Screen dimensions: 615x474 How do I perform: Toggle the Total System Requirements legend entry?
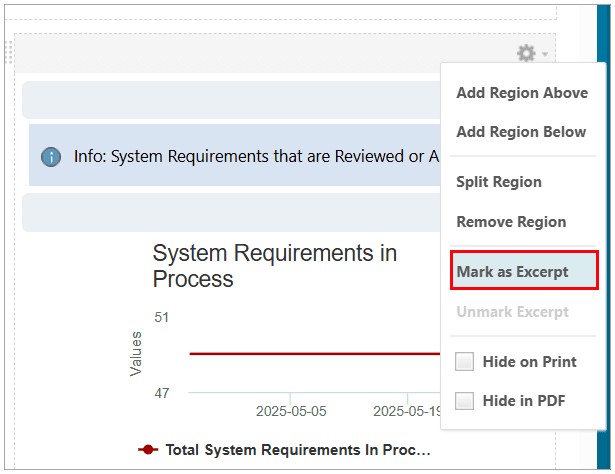[x=297, y=450]
